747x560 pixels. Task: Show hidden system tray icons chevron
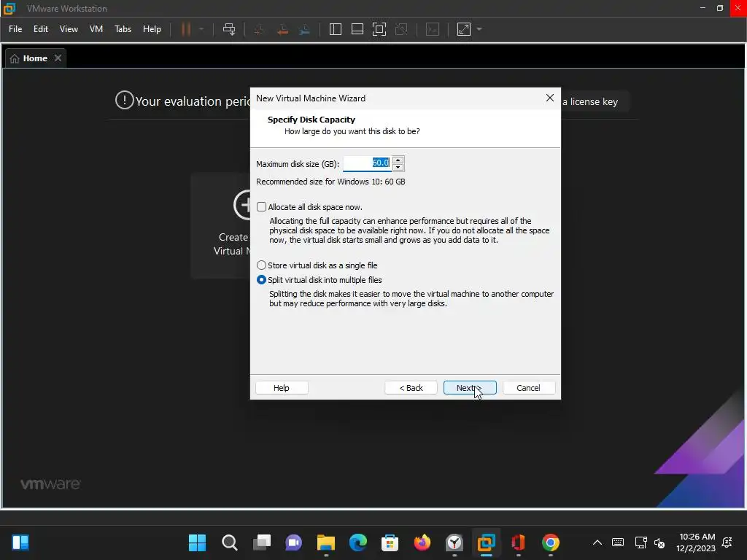coord(597,542)
